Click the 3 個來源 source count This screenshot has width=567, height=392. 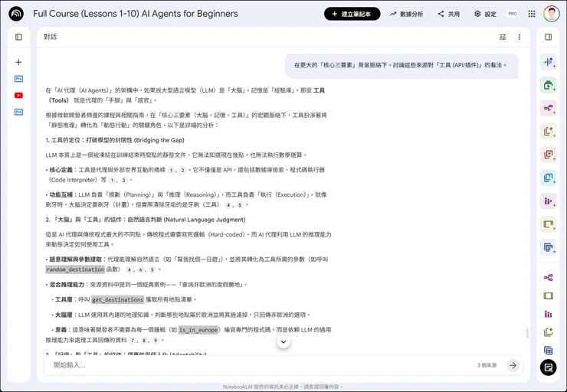[x=487, y=365]
